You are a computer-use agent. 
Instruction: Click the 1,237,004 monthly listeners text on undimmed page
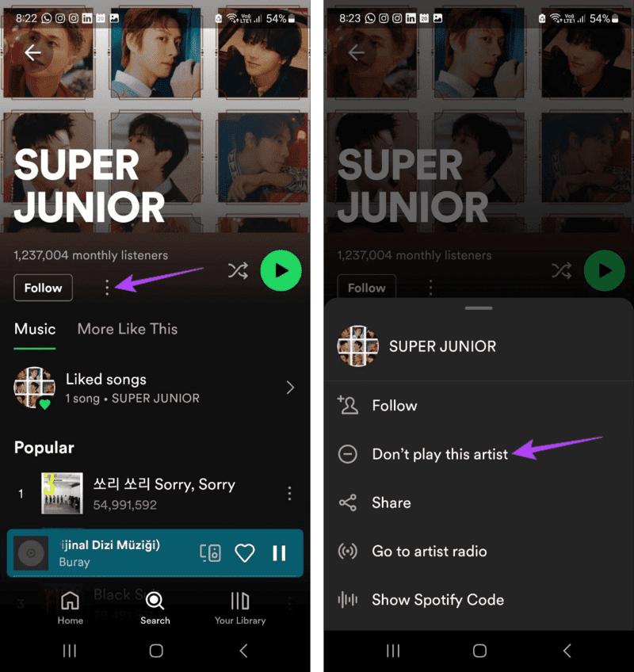91,255
